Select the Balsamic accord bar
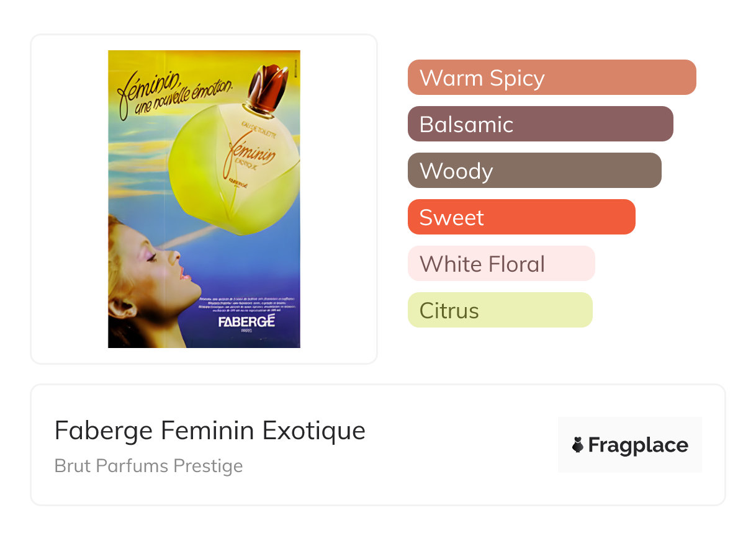The height and width of the screenshot is (536, 756). pos(540,124)
